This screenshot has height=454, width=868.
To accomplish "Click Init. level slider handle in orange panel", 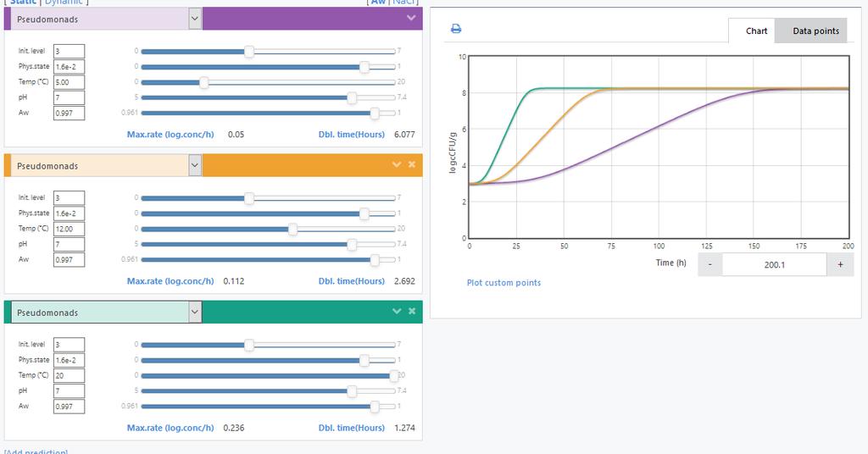I will [249, 198].
